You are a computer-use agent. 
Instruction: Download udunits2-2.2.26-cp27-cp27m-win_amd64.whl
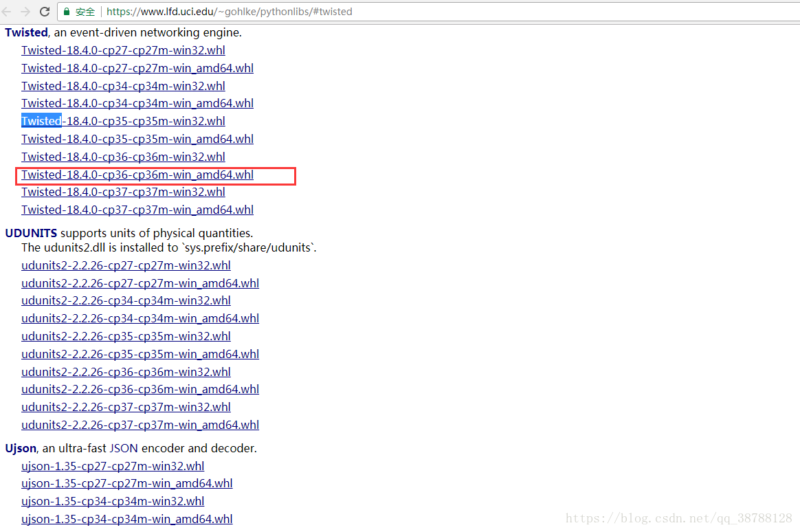140,284
